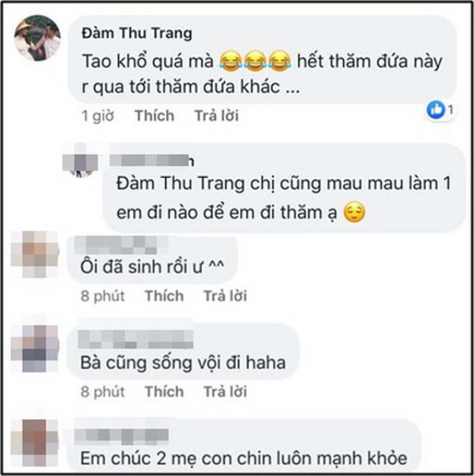The image size is (474, 476).
Task: Like Đàm Thu Trang's comment via Thích
Action: 154,116
